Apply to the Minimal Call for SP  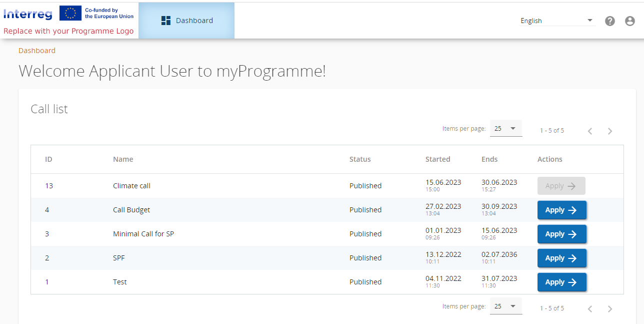[x=561, y=234]
